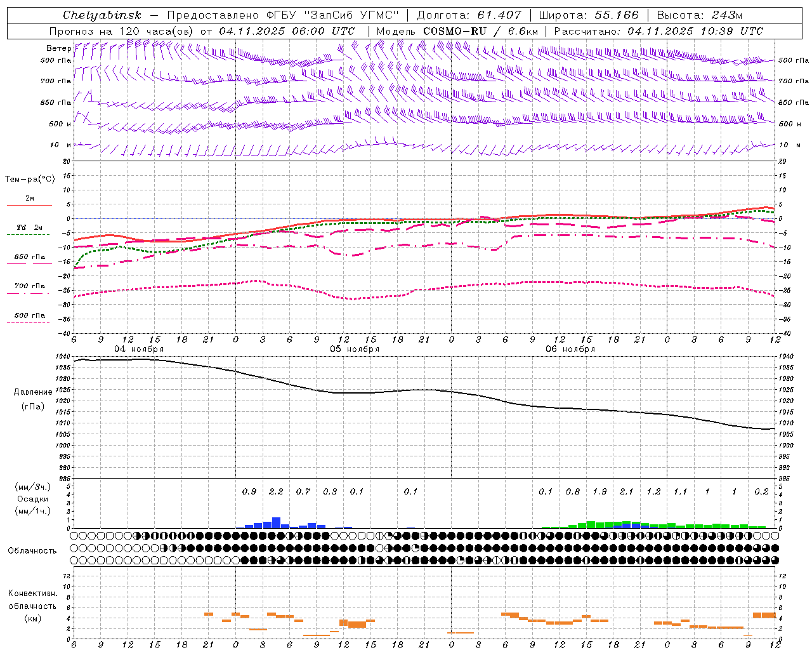Click the 06 ноября date label
Viewport: 812px width, 650px height.
[x=570, y=349]
